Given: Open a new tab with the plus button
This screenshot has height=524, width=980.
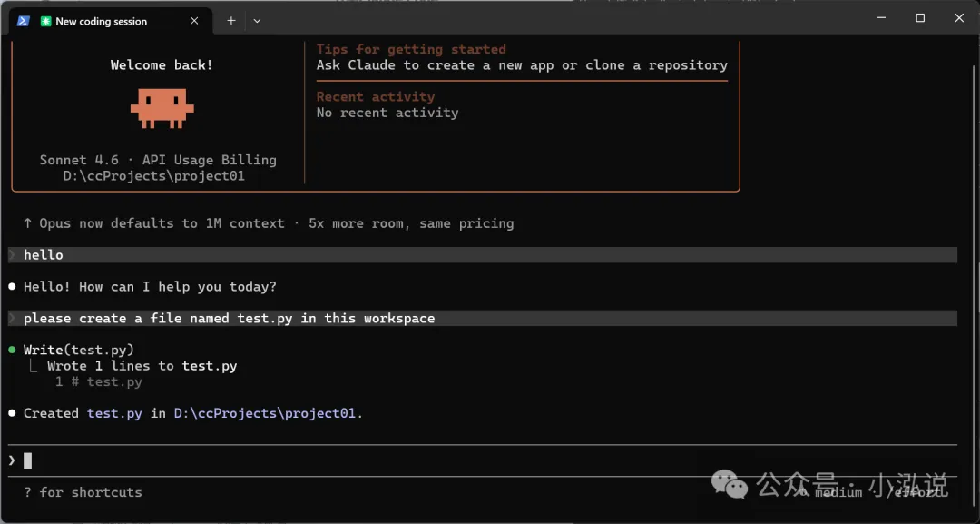Looking at the screenshot, I should coord(231,20).
